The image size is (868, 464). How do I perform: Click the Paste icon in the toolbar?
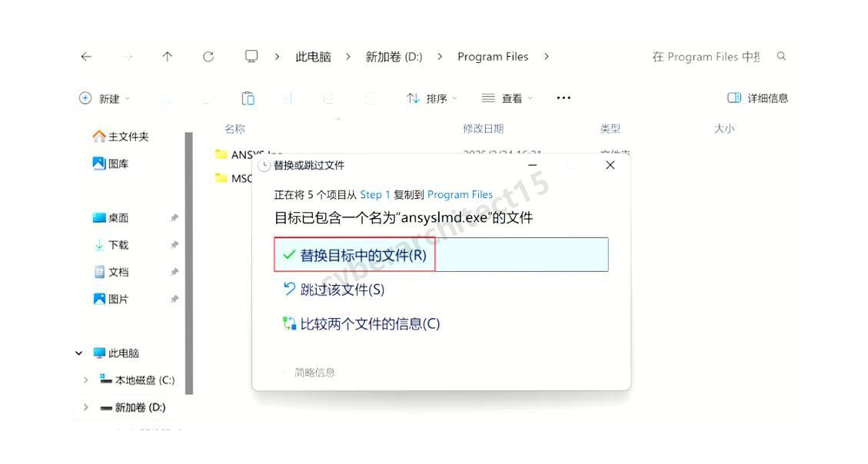coord(248,97)
